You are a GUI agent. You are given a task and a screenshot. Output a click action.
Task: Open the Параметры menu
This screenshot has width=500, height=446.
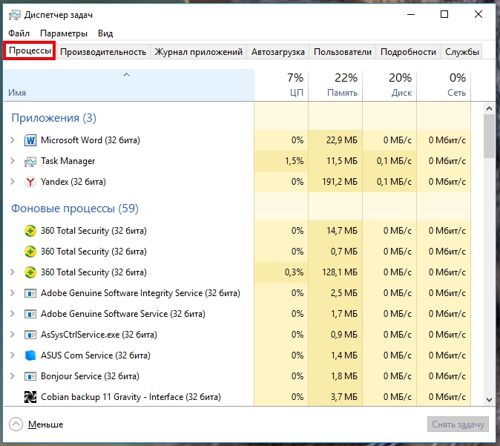[64, 33]
